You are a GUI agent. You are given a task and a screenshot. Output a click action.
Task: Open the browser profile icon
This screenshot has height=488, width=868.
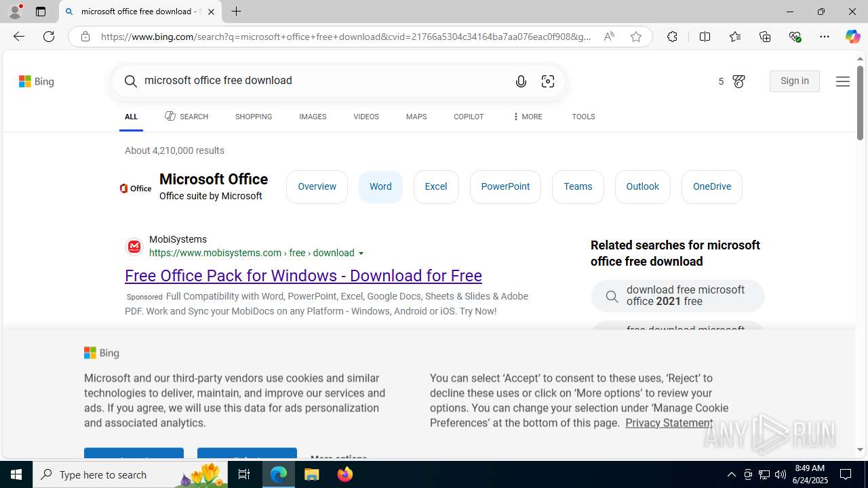tap(14, 12)
